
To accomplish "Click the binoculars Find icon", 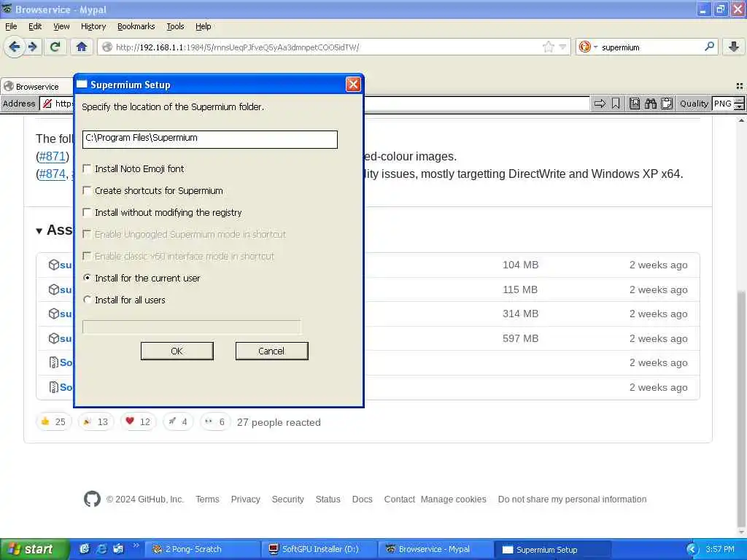I will coord(650,104).
